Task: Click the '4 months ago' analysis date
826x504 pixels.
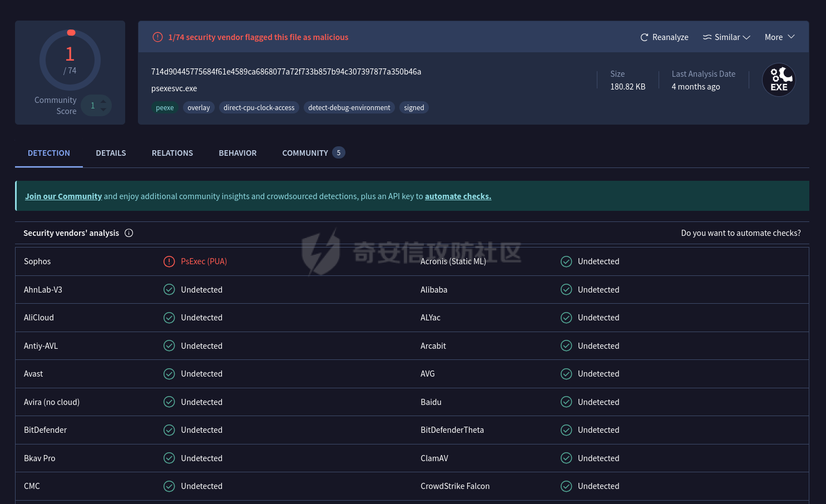Action: tap(696, 87)
